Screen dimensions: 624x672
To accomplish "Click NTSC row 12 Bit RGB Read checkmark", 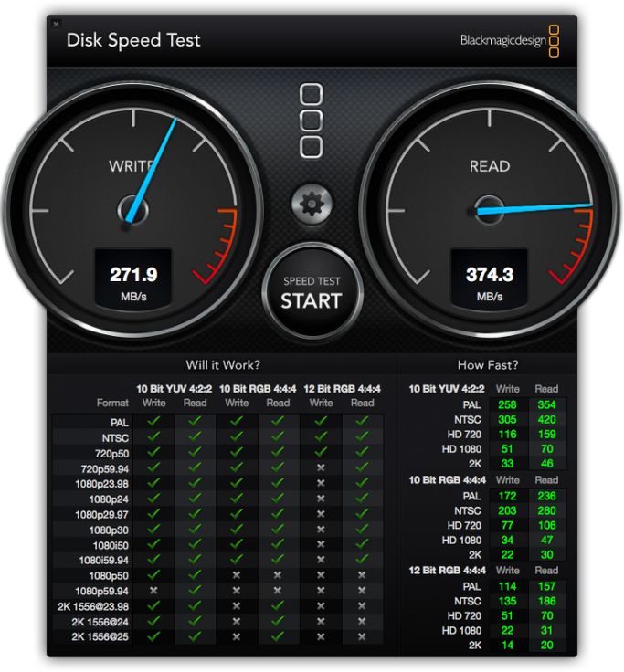I will [x=363, y=436].
